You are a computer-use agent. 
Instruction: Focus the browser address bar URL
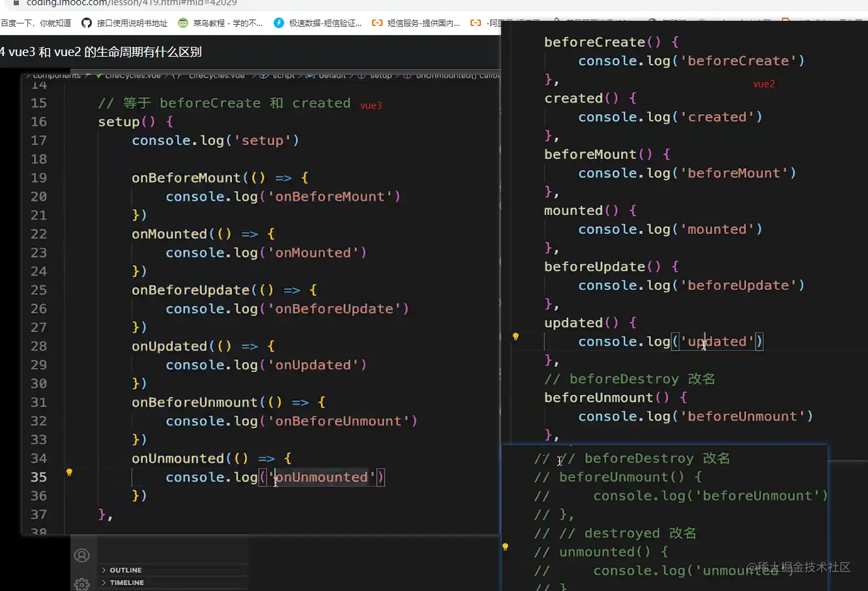[x=132, y=3]
